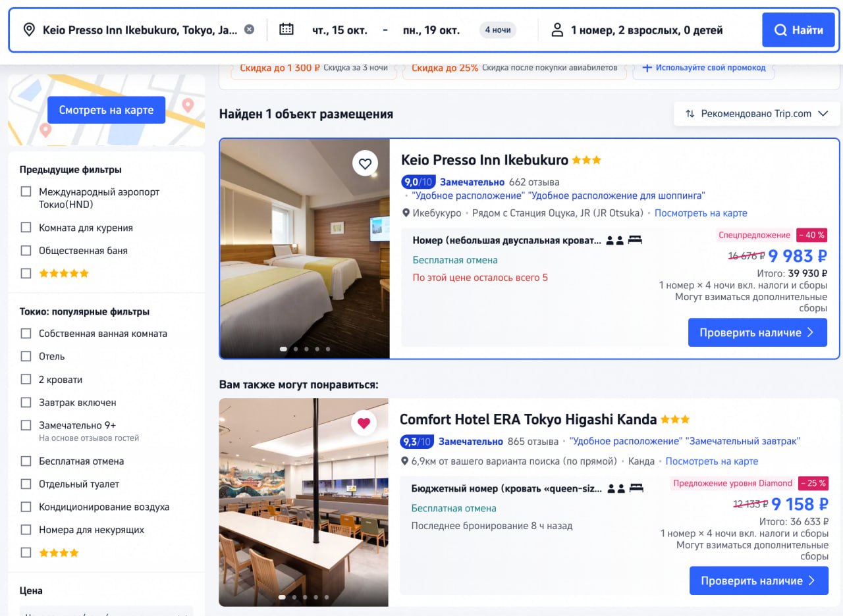
Task: Remove Comfort Hotel ERA from favorites
Action: pos(364,423)
